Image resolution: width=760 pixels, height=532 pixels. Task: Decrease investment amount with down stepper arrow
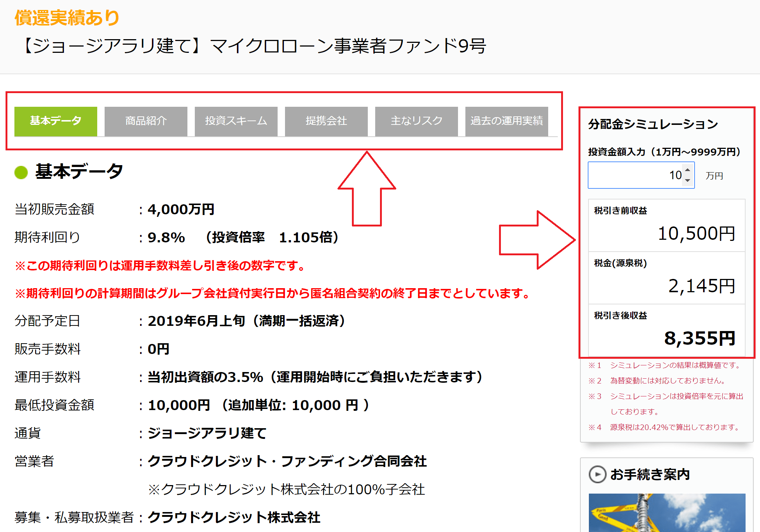(688, 180)
